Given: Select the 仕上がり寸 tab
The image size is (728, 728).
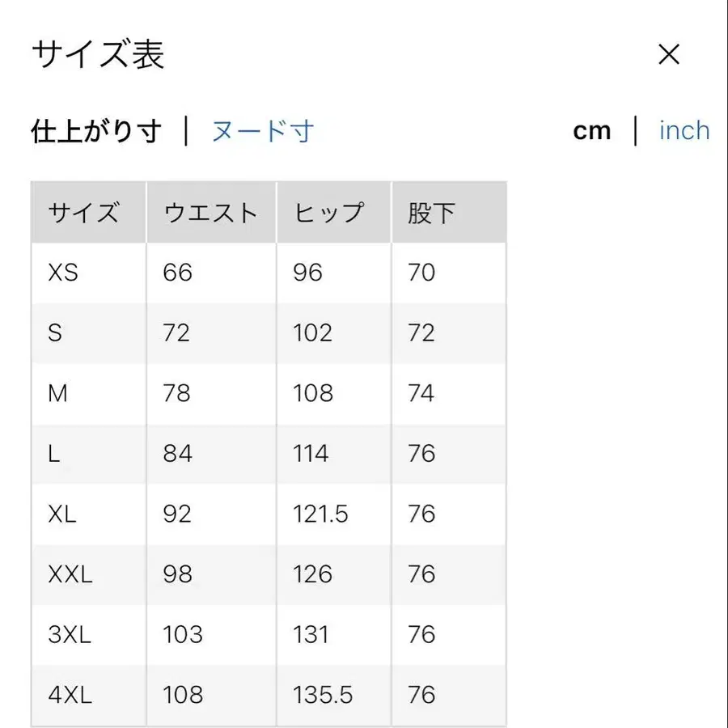Looking at the screenshot, I should point(95,129).
